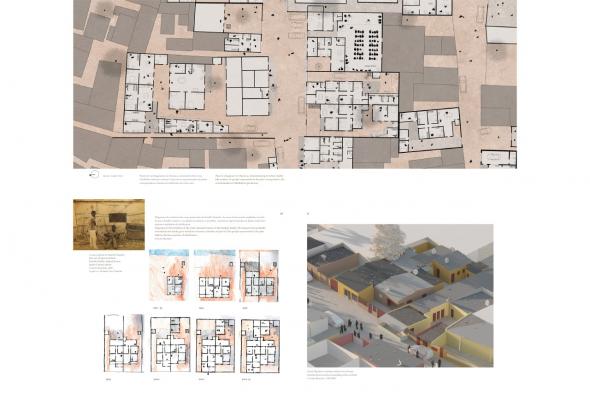Click the caption beneath the sepia photograph
Viewport: 590px width, 393px height.
point(106,263)
